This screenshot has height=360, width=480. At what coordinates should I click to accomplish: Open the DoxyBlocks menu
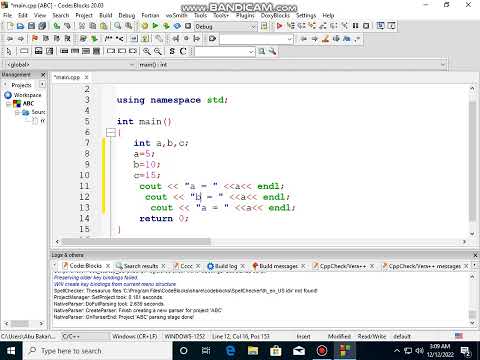tap(275, 15)
